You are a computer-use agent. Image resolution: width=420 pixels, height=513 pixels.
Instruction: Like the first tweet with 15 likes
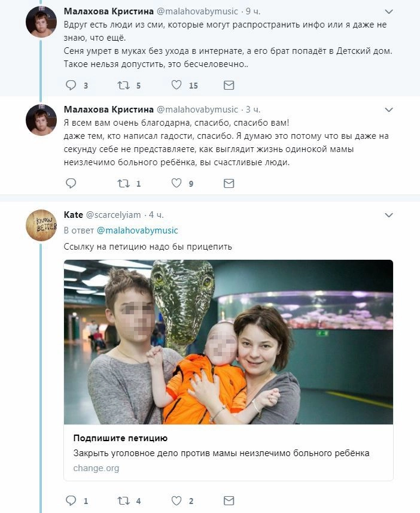click(x=176, y=86)
